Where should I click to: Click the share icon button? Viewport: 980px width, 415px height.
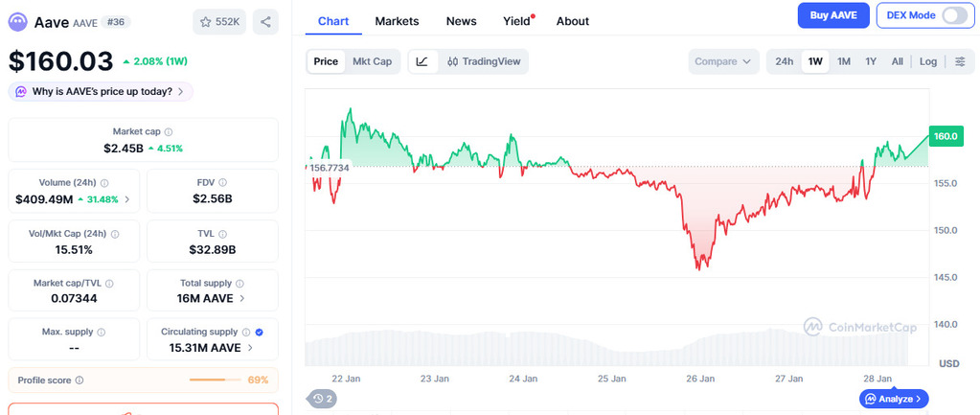pyautogui.click(x=265, y=21)
